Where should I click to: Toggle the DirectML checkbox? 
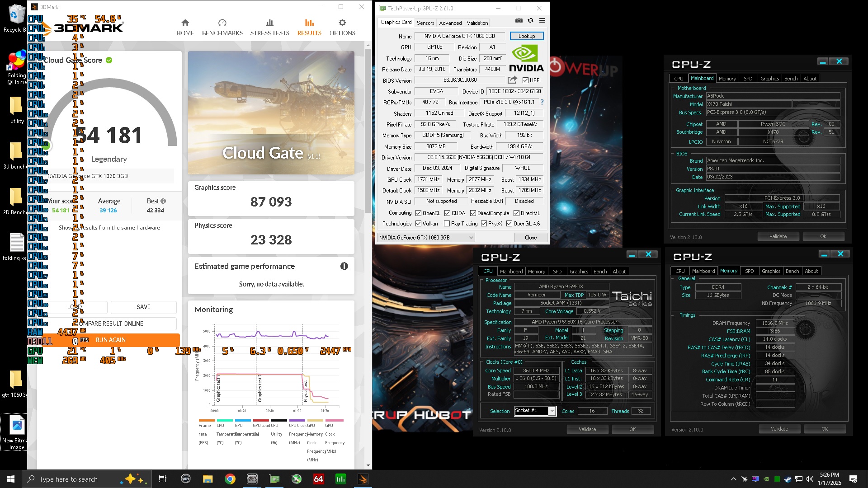pos(516,213)
